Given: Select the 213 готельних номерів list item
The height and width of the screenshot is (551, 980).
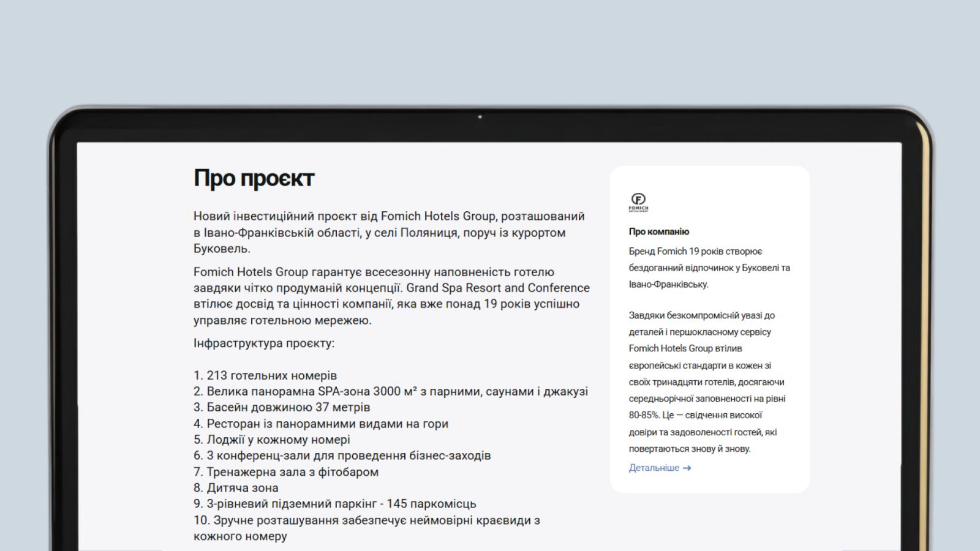Looking at the screenshot, I should tap(265, 375).
